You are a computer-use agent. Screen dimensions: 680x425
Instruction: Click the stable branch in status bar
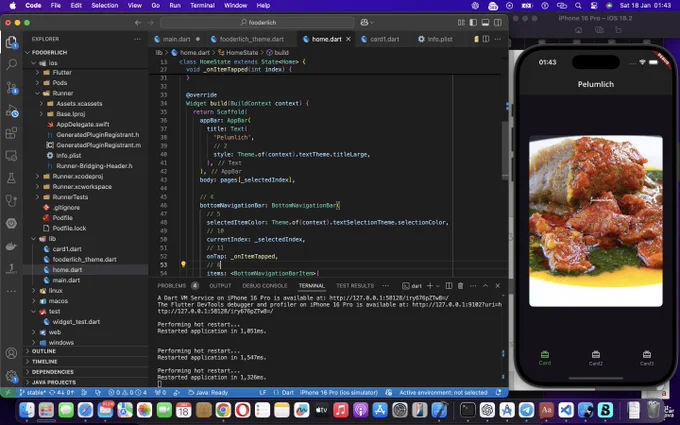tap(33, 392)
